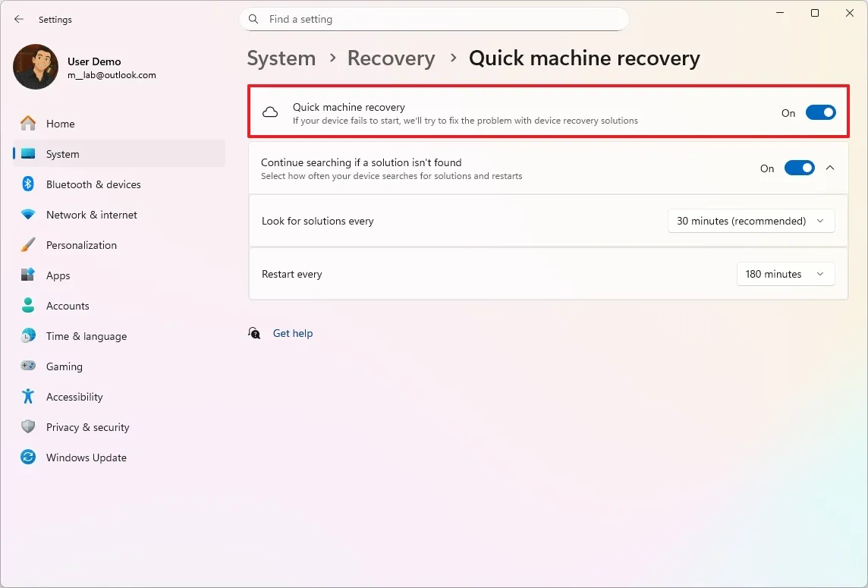The height and width of the screenshot is (588, 868).
Task: Click the Get help link
Action: [x=293, y=333]
